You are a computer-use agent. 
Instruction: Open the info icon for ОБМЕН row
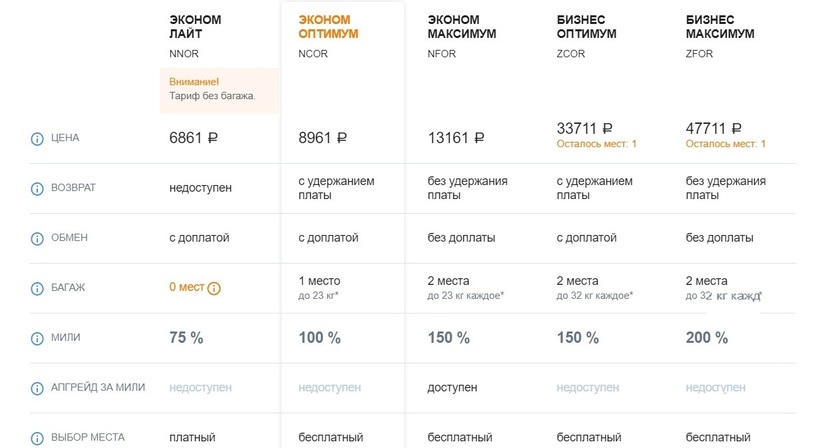[x=38, y=238]
